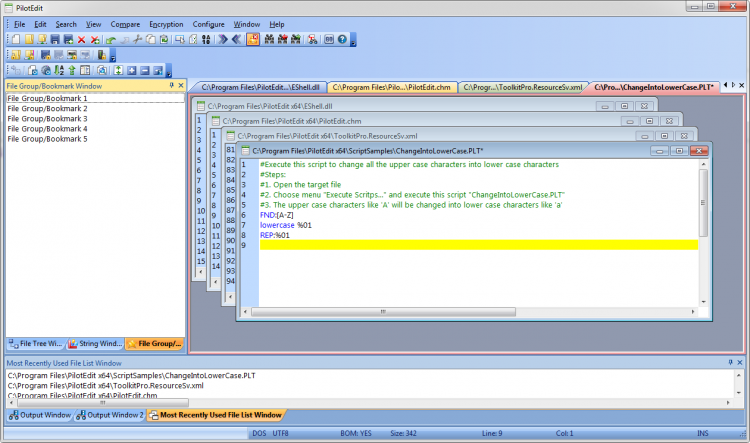Screen dimensions: 750x443
Task: Open the Configure menu
Action: pyautogui.click(x=209, y=24)
